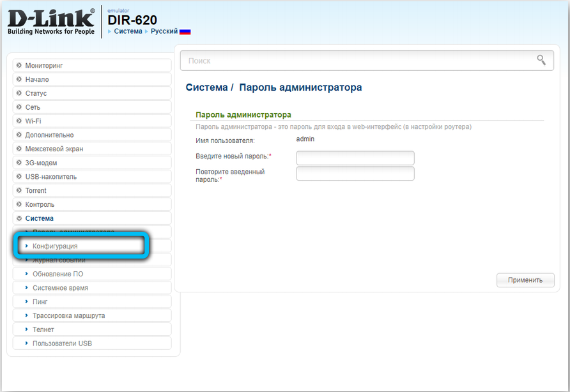
Task: Open the Русский language dropdown
Action: pyautogui.click(x=164, y=31)
